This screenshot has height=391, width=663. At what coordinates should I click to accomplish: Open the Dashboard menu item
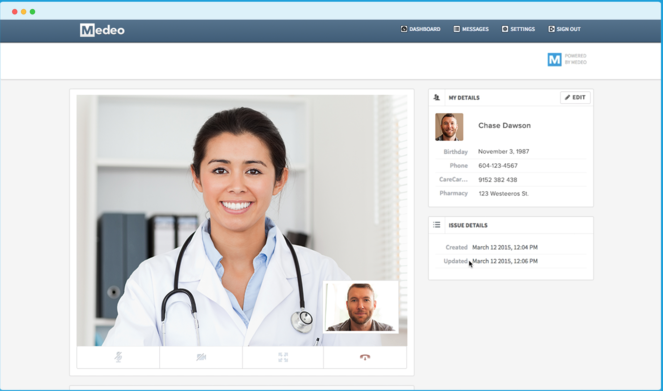[421, 29]
